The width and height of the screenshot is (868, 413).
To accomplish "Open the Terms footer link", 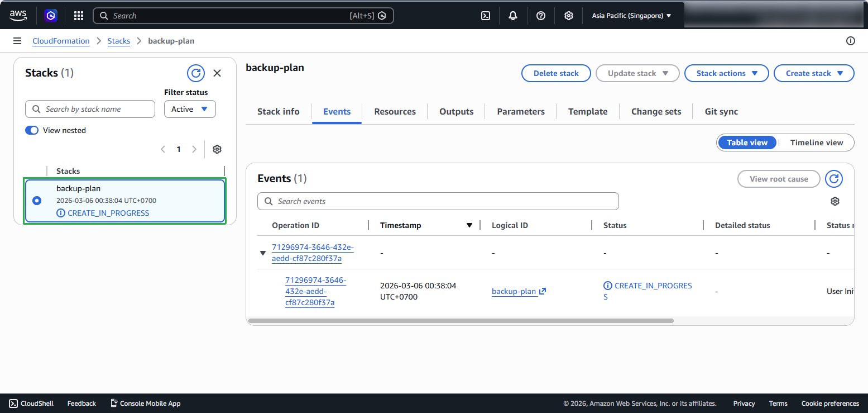I will [778, 403].
